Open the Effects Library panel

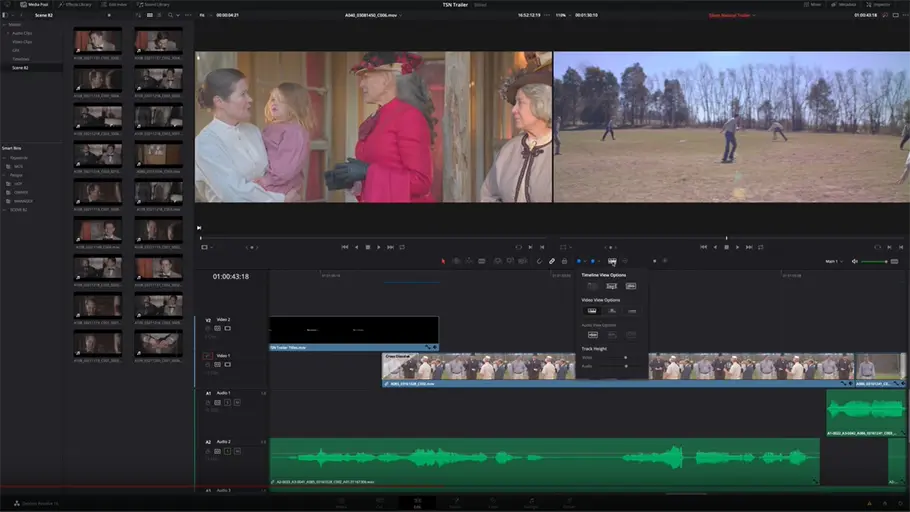(76, 4)
